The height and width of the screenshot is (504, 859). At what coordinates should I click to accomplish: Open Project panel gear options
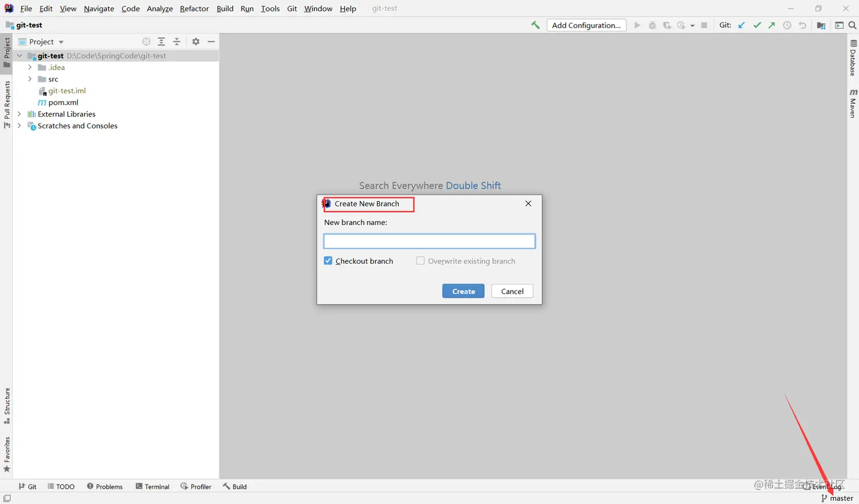[x=195, y=41]
